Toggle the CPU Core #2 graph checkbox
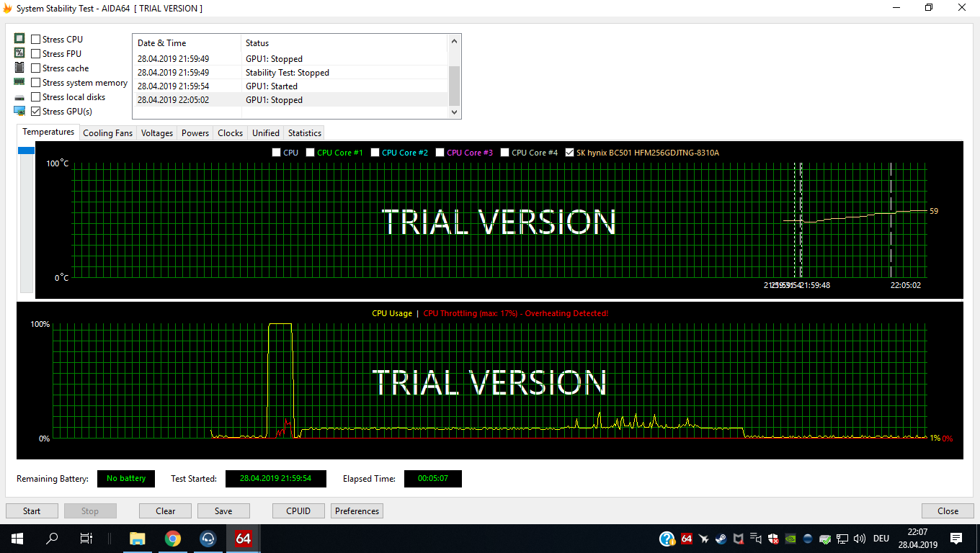This screenshot has height=553, width=980. [x=375, y=153]
